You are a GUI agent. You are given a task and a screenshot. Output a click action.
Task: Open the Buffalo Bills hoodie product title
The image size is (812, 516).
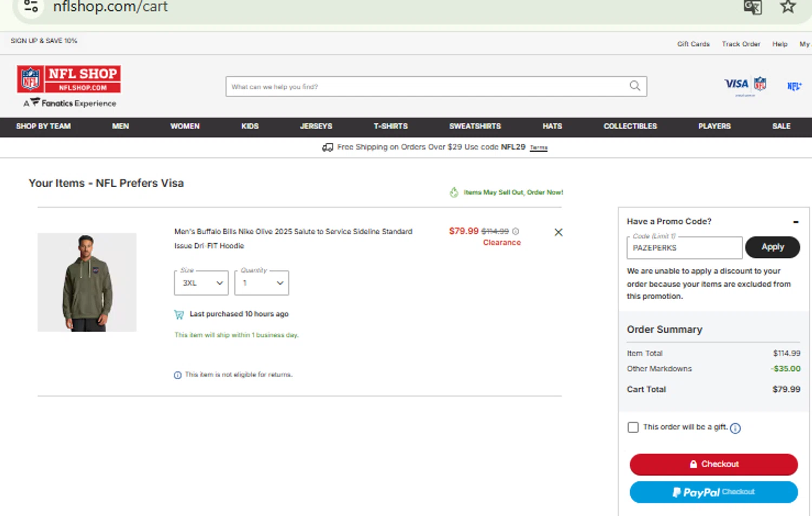[293, 239]
